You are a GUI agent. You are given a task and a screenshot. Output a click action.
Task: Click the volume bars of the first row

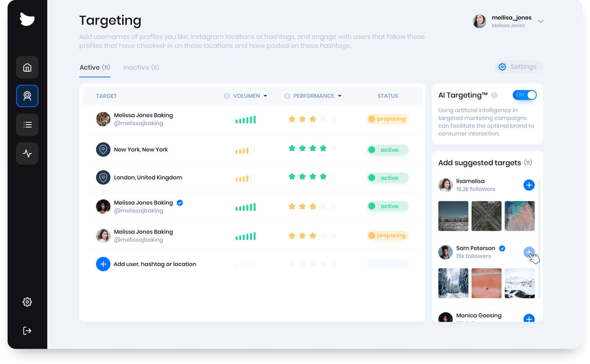pyautogui.click(x=246, y=120)
